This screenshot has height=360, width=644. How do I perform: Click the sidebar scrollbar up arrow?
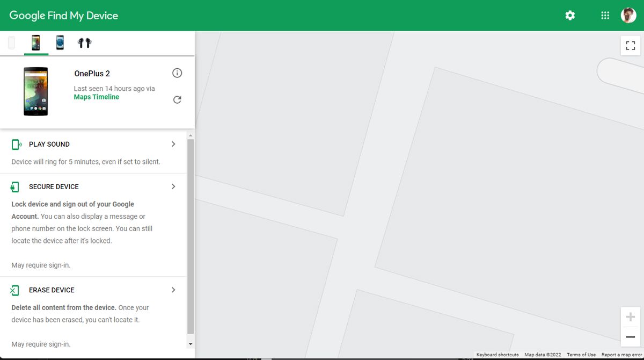(x=191, y=135)
